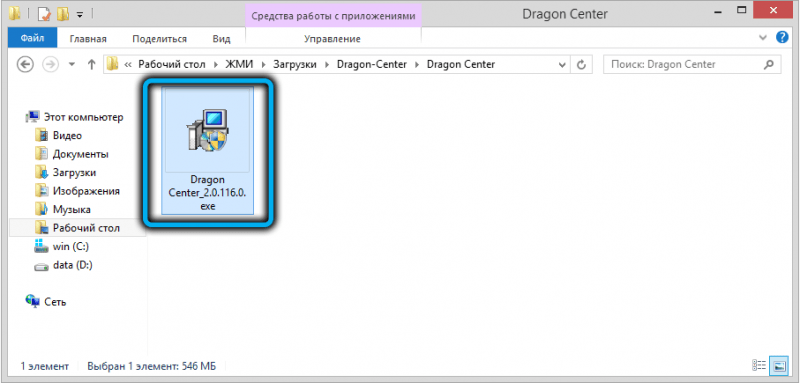800x383 pixels.
Task: Open the Customize Quick Access Toolbar dropdown
Action: tap(80, 14)
